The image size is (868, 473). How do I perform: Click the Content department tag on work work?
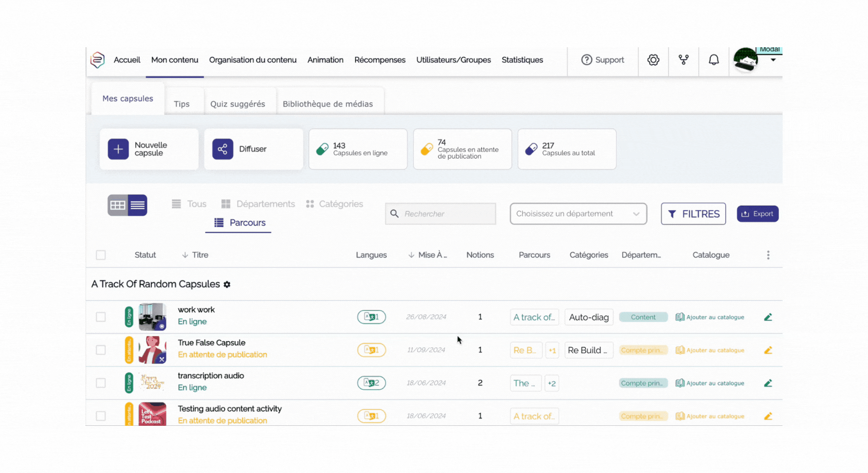pyautogui.click(x=643, y=317)
